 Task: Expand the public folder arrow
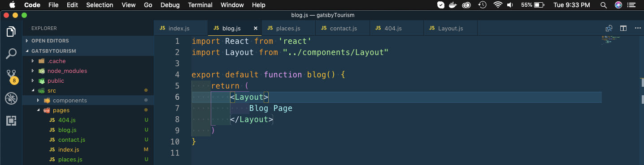tap(33, 80)
